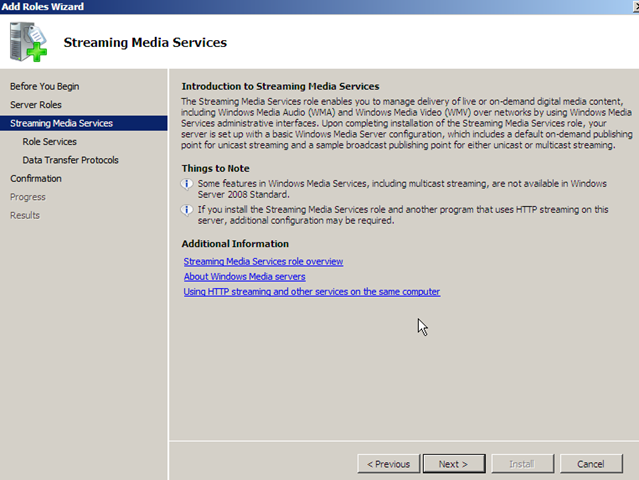Go to Before You Begin step

(45, 86)
